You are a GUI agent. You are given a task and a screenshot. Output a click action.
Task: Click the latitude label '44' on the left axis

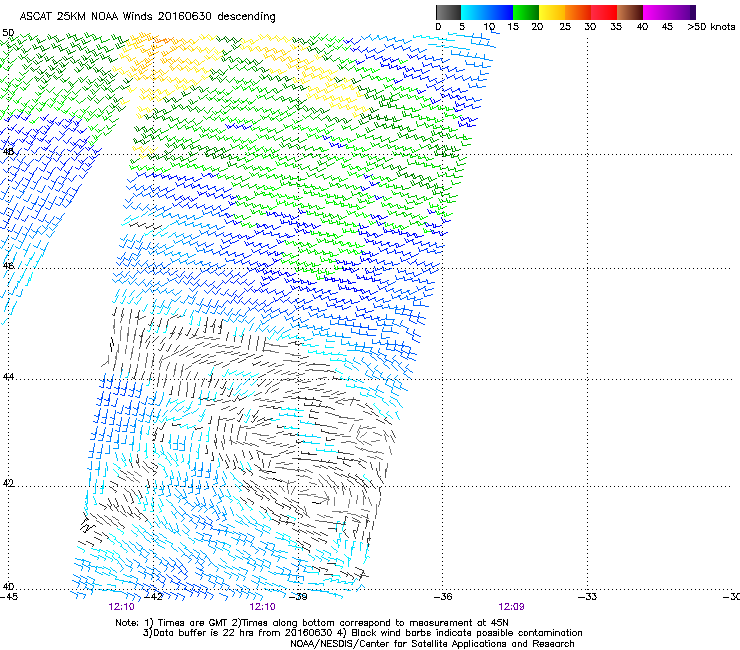coord(8,377)
